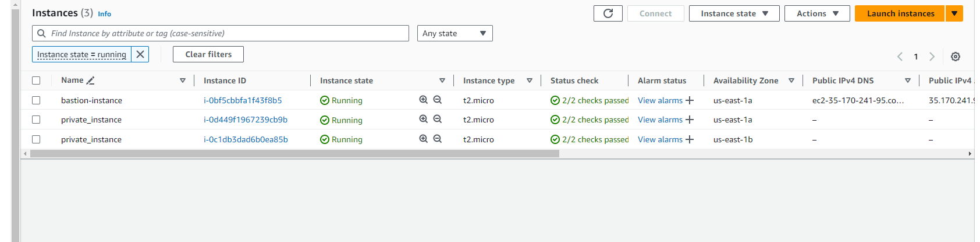This screenshot has height=242, width=980.
Task: Go to next page arrow
Action: 932,57
